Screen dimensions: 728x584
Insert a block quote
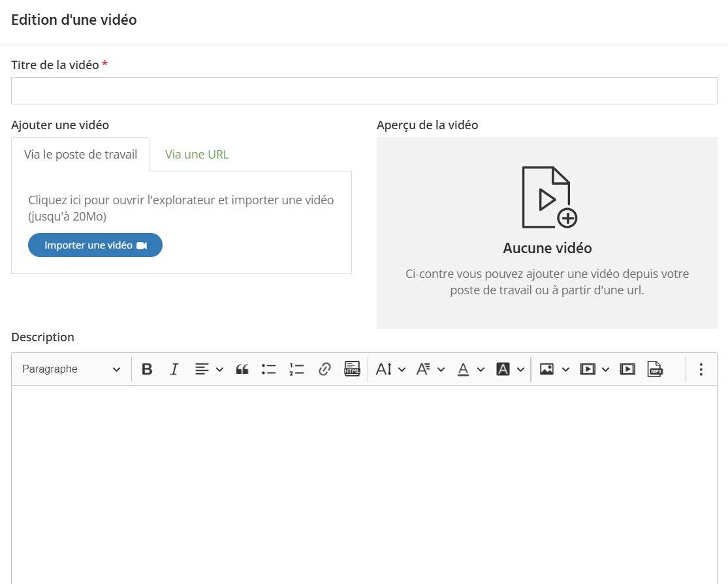point(242,369)
